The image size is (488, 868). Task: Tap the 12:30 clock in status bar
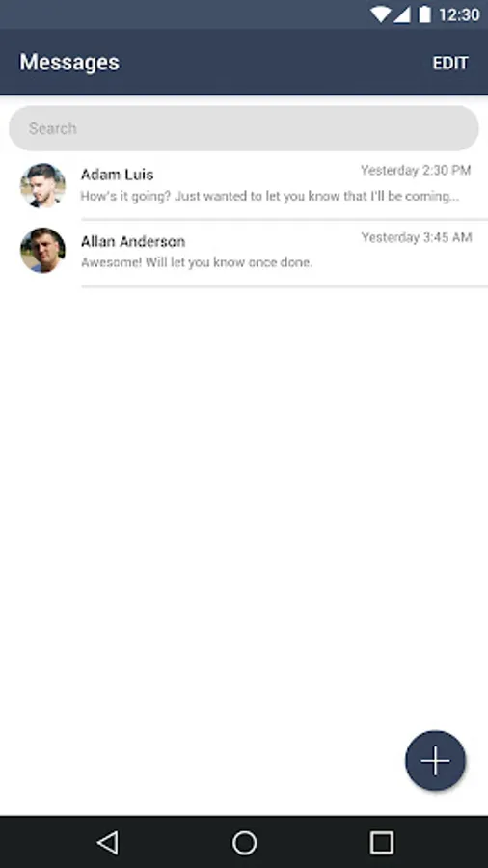click(x=459, y=14)
